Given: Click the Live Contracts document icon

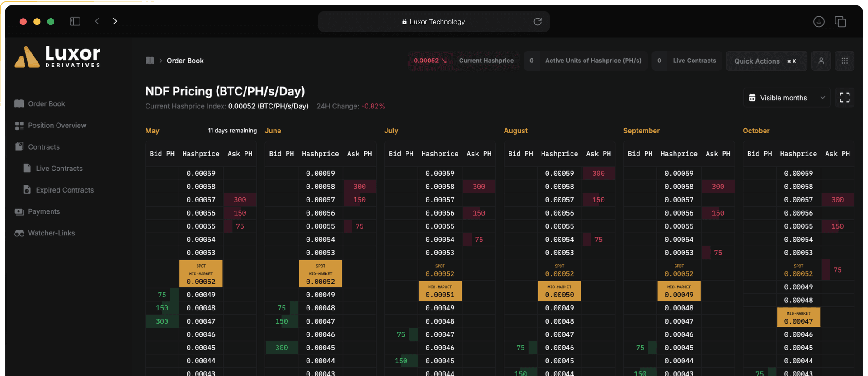Looking at the screenshot, I should click(27, 168).
